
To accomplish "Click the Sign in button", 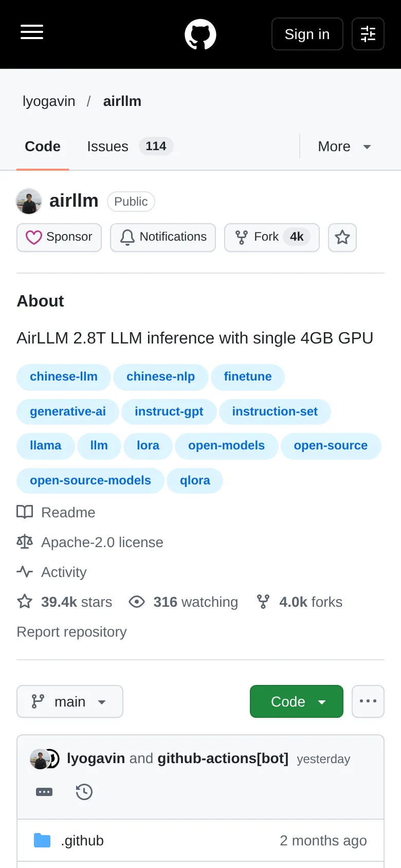I will [x=307, y=34].
